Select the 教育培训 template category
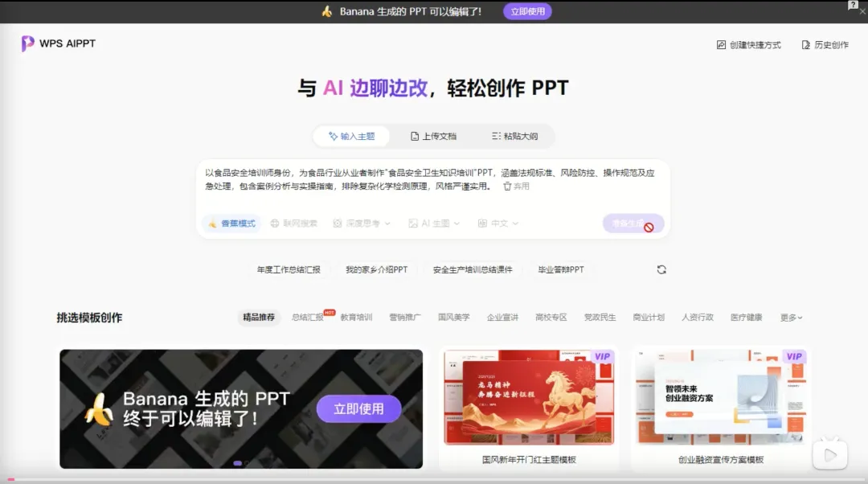Image resolution: width=868 pixels, height=484 pixels. coord(356,318)
